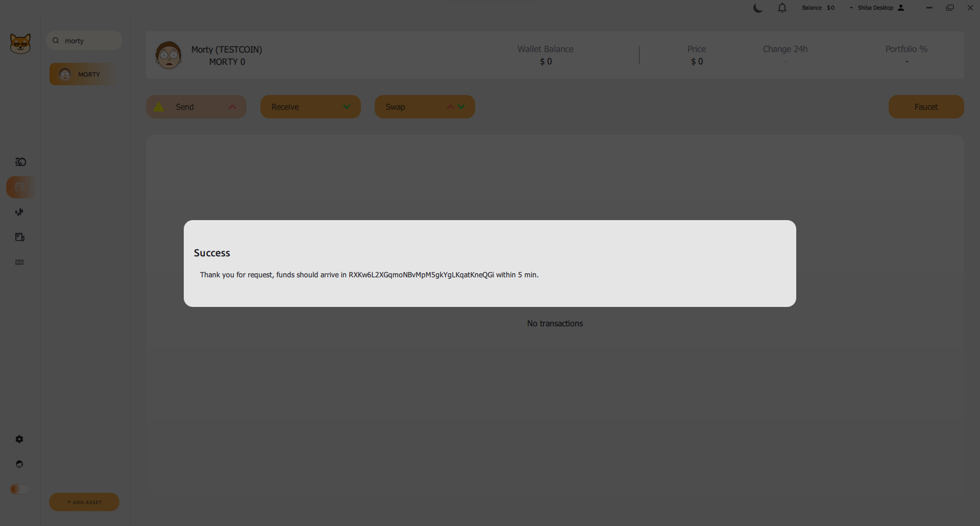Open Settings via the gear icon
The width and height of the screenshot is (980, 526).
pyautogui.click(x=19, y=439)
